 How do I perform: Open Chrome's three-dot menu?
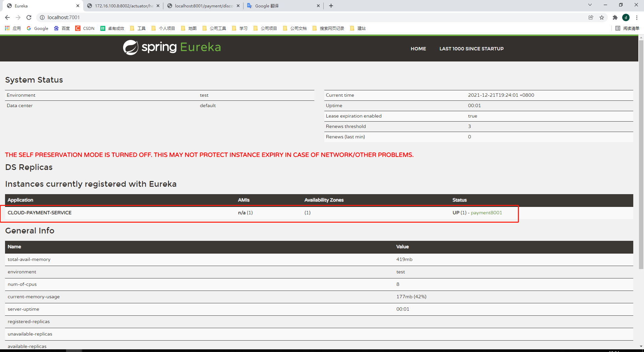click(x=637, y=17)
